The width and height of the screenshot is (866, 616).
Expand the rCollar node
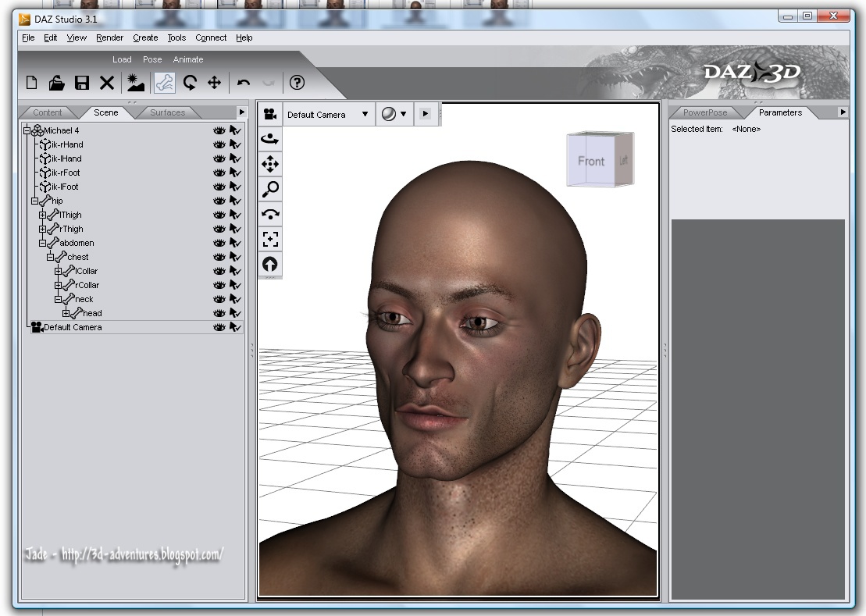(58, 286)
